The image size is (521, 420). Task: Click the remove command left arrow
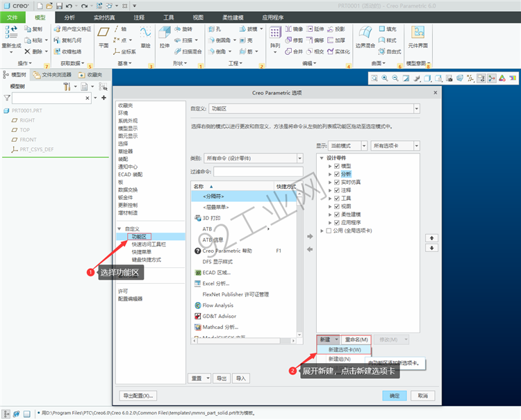[310, 249]
